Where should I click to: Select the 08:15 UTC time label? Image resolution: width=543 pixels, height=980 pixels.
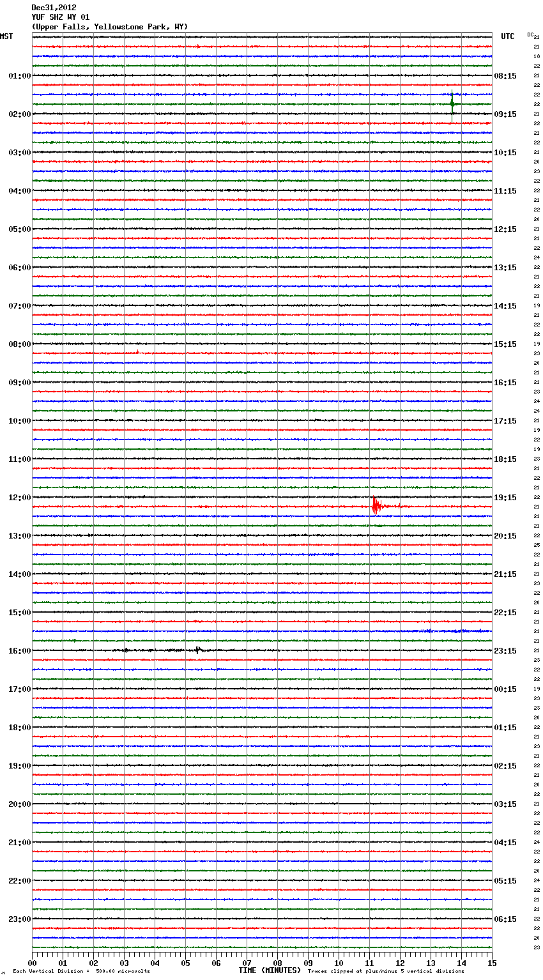pyautogui.click(x=505, y=76)
